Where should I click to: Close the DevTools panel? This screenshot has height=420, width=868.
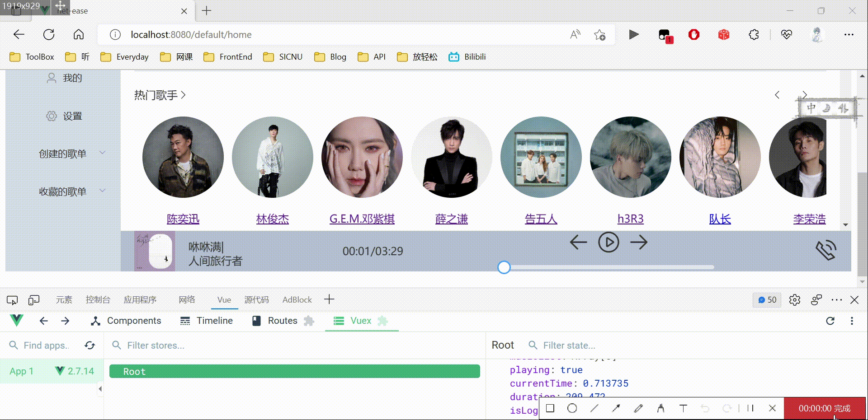click(x=854, y=300)
